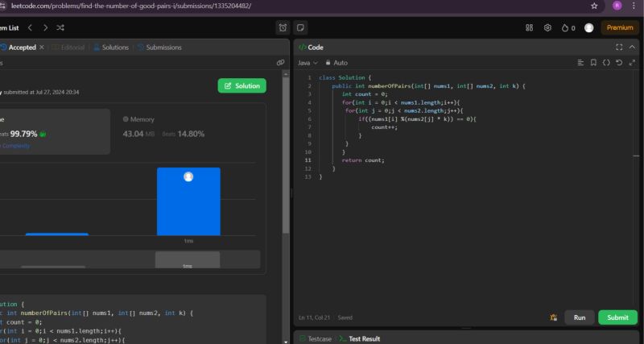Image resolution: width=644 pixels, height=344 pixels.
Task: Click the Code panel title tab
Action: coord(311,48)
